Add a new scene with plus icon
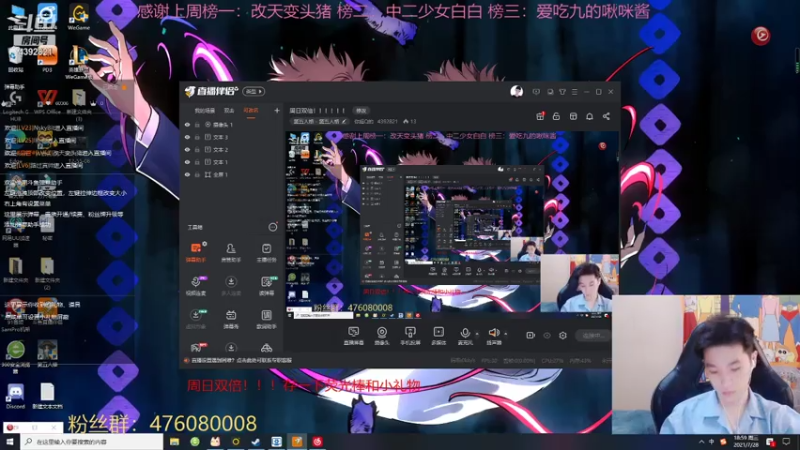 (x=277, y=110)
